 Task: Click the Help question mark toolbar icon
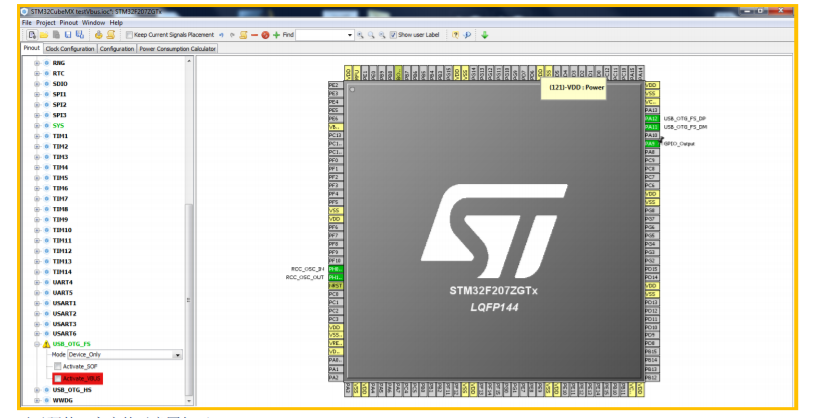455,35
